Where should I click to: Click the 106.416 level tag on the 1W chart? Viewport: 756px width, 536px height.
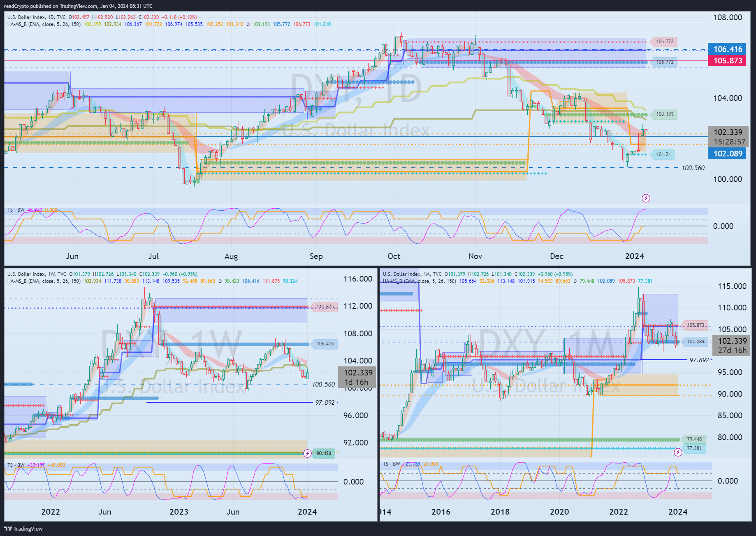324,344
